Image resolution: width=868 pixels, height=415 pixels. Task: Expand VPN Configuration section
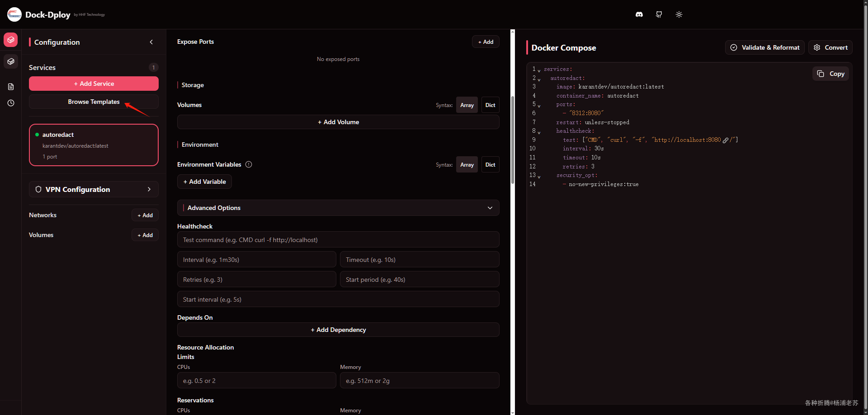click(94, 189)
